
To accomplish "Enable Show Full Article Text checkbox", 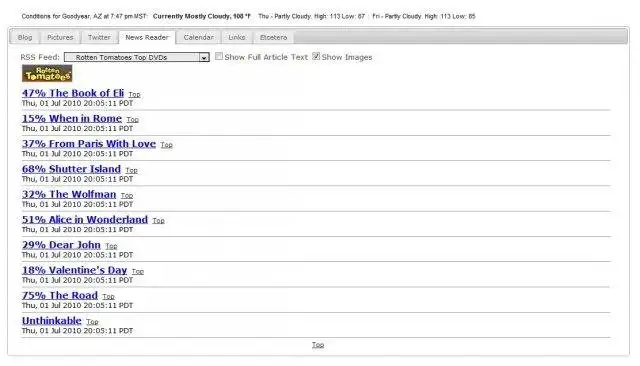I will pos(219,56).
